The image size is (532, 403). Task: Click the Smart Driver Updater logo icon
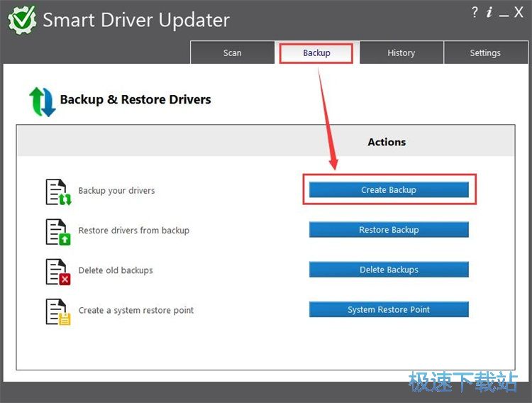[x=23, y=20]
